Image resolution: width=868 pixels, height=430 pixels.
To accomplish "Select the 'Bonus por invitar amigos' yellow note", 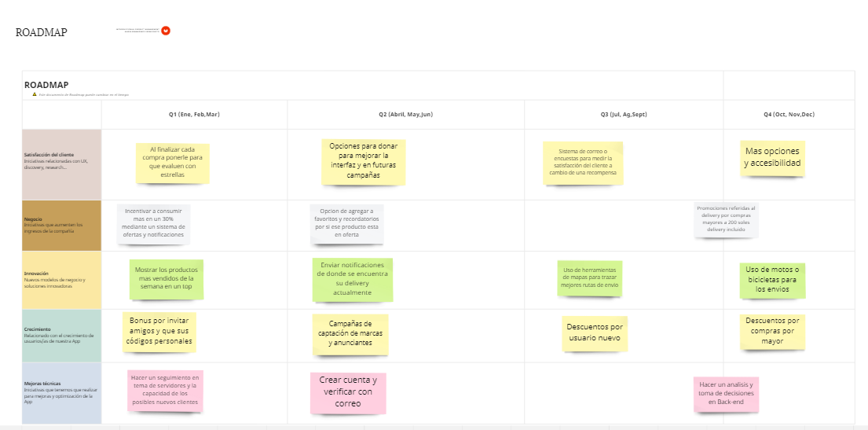I will pos(159,332).
